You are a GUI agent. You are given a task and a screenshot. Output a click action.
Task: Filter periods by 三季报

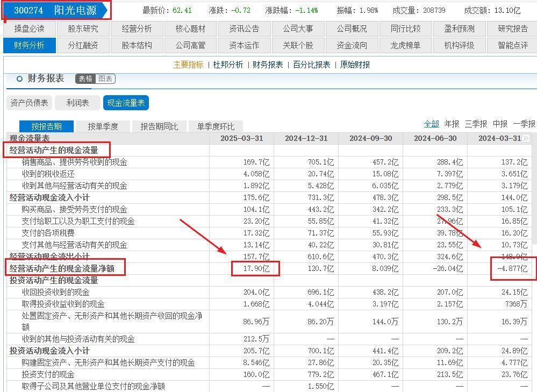[476, 124]
